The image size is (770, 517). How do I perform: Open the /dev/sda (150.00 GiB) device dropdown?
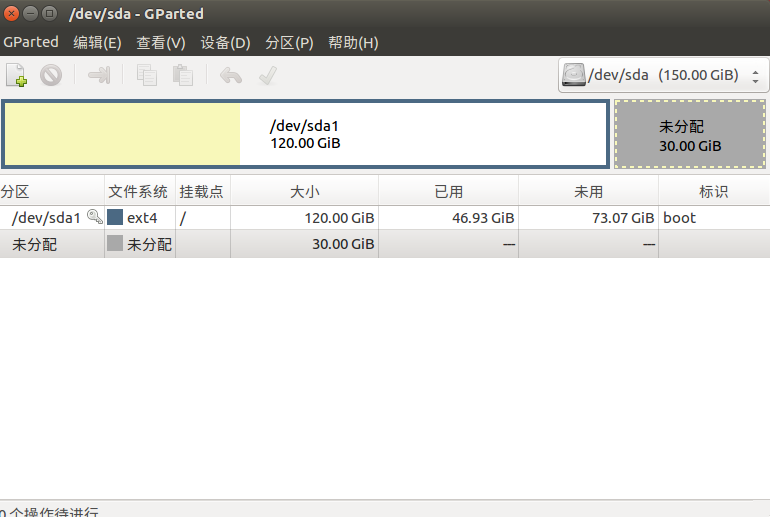click(663, 75)
